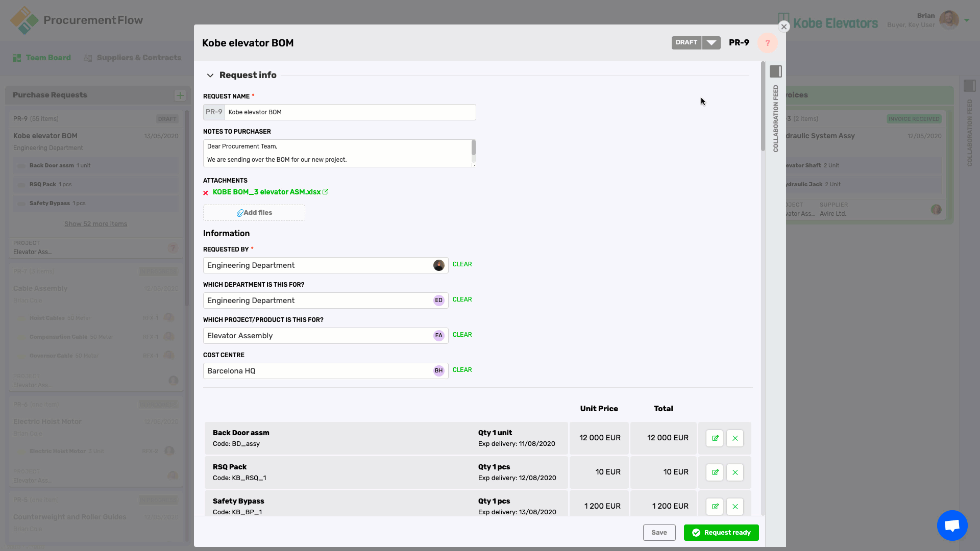Remove the RSQ Pack line item

point(735,472)
